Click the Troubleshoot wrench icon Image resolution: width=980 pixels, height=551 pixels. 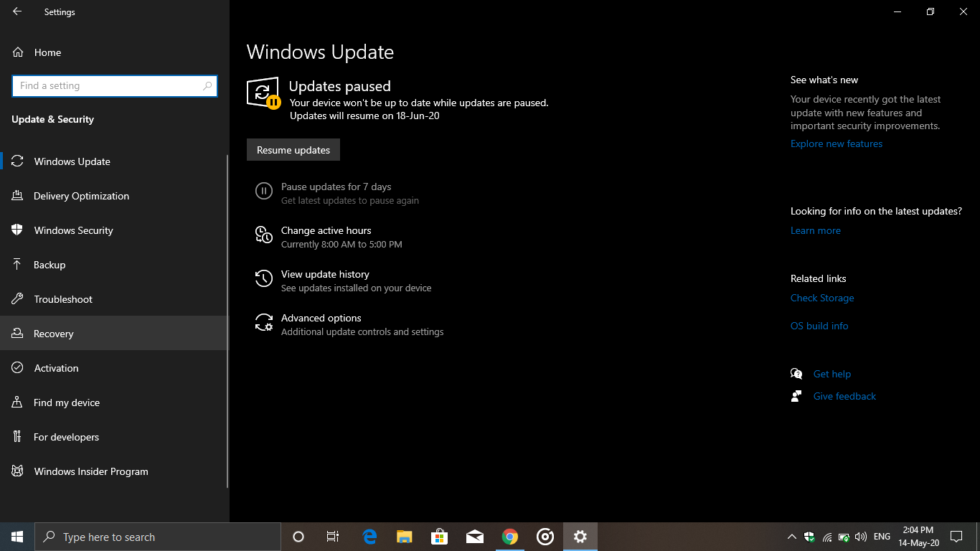pyautogui.click(x=18, y=299)
